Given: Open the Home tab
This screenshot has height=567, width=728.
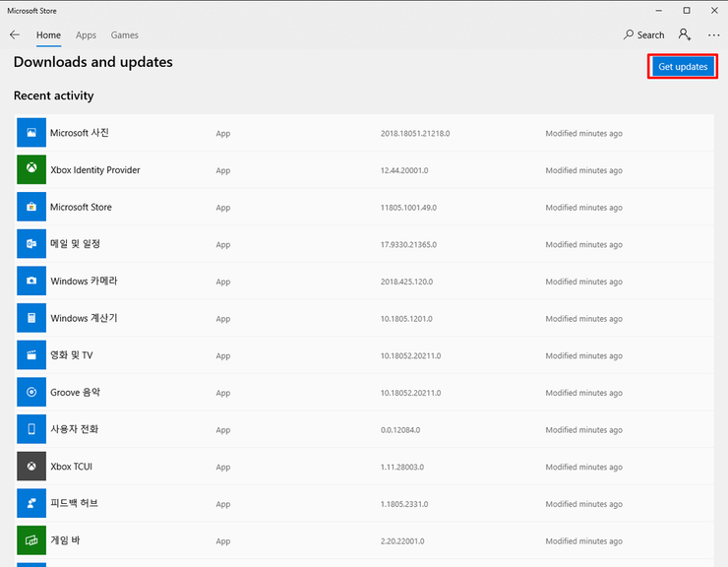Looking at the screenshot, I should tap(49, 35).
